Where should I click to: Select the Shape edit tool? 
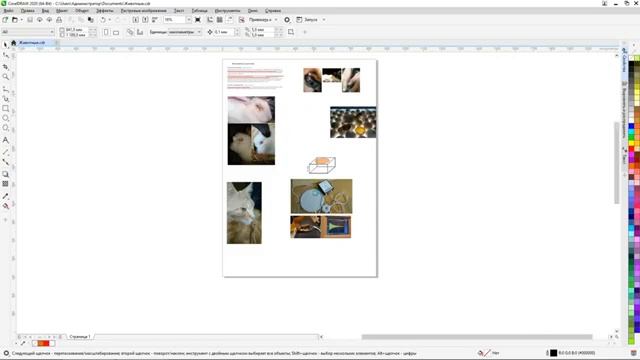coord(5,55)
